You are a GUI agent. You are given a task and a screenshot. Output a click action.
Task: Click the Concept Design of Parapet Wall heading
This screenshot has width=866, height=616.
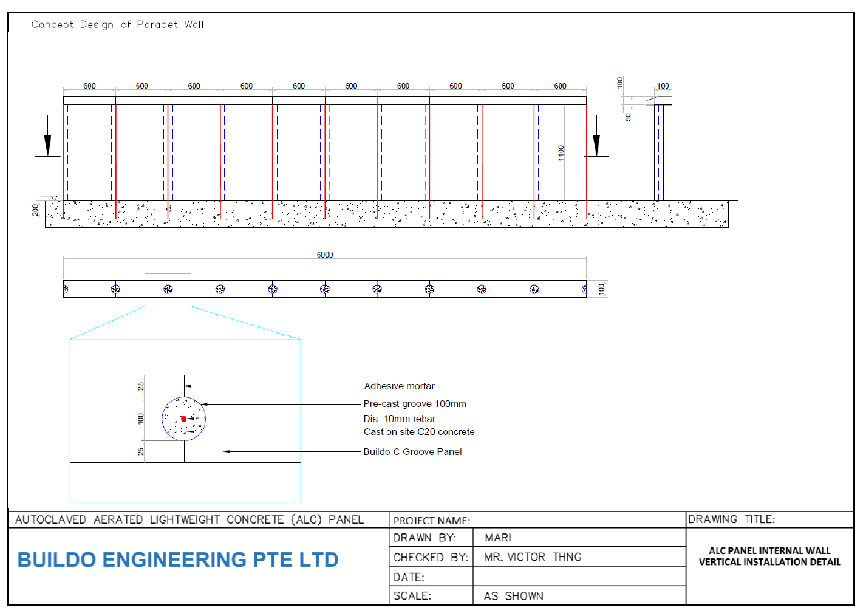118,24
